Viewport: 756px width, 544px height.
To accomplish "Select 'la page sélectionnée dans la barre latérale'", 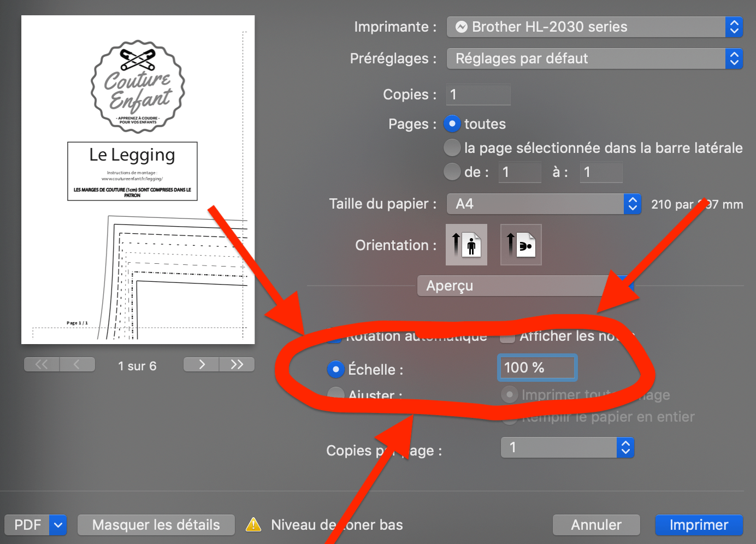I will coord(452,147).
